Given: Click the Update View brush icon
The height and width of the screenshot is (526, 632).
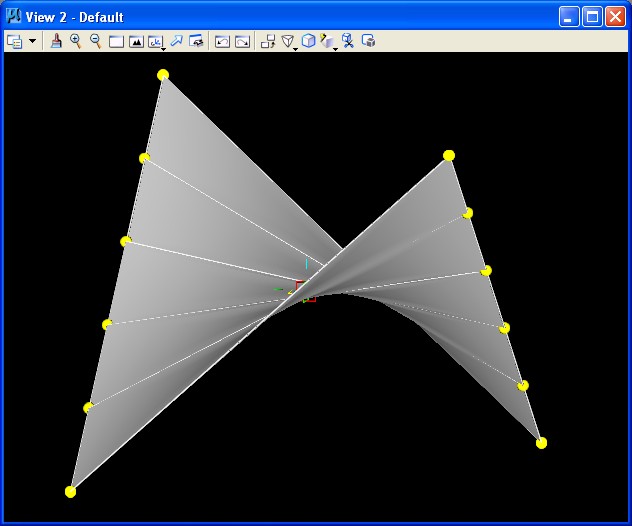Looking at the screenshot, I should pyautogui.click(x=56, y=41).
